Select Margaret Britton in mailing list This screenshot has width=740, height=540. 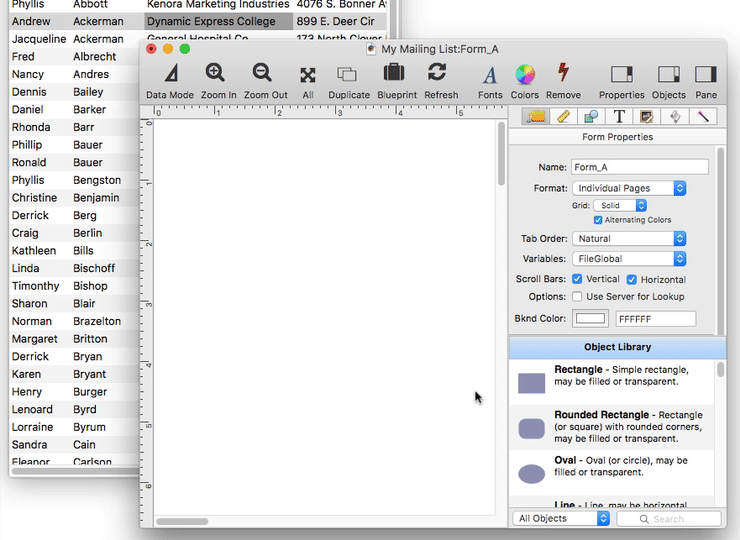pyautogui.click(x=74, y=338)
